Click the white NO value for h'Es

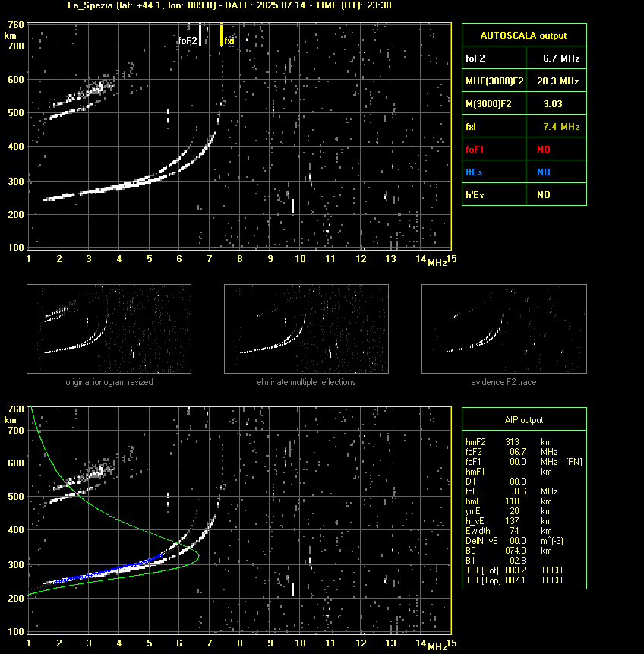544,194
